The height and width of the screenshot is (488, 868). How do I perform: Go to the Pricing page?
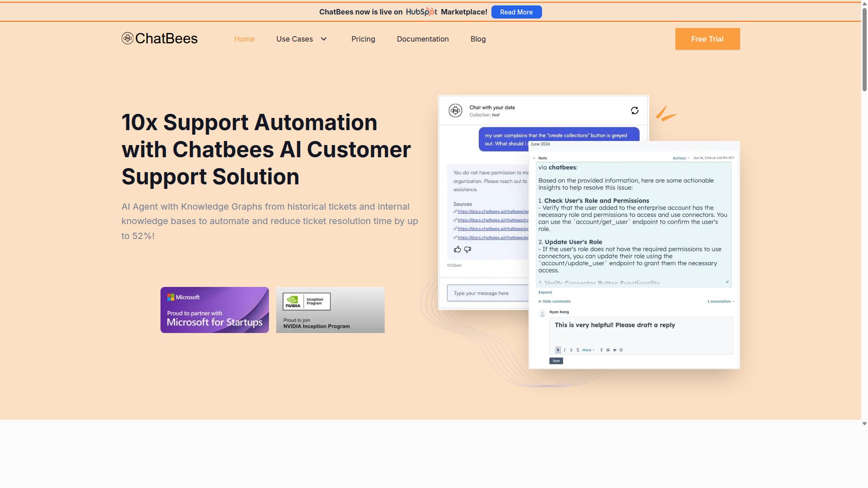point(363,39)
